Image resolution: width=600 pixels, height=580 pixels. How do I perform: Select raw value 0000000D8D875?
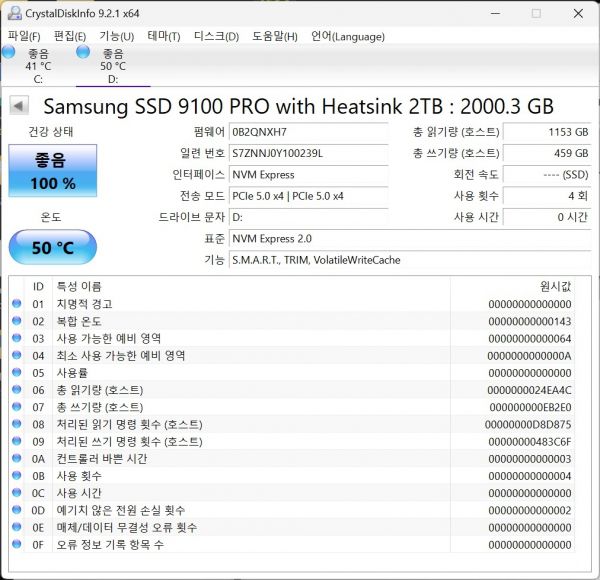[x=528, y=425]
